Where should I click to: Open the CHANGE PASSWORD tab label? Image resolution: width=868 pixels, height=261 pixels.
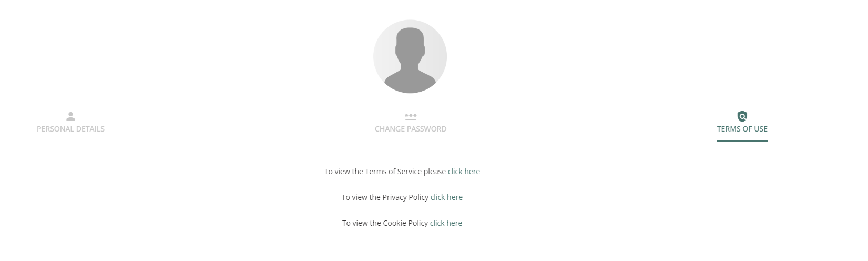(x=411, y=129)
